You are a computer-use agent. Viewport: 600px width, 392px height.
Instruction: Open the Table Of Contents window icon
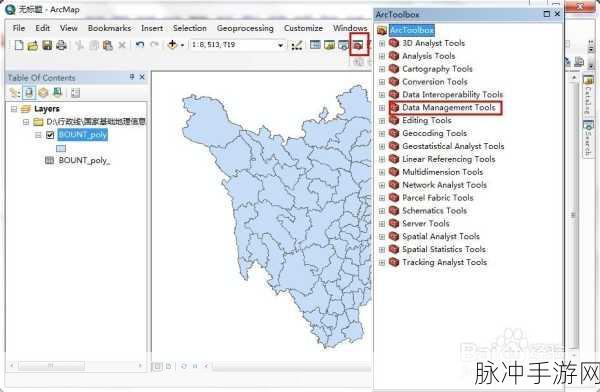coord(315,45)
